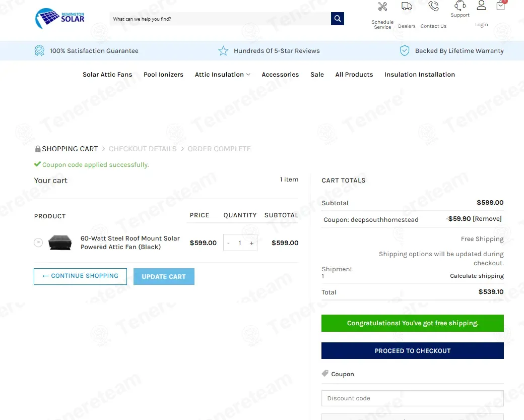
Task: Remove the attic fan from cart
Action: tap(38, 243)
